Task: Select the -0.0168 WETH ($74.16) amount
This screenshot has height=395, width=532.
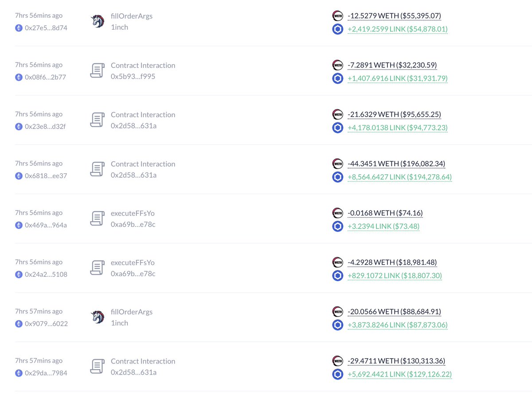Action: pyautogui.click(x=385, y=213)
